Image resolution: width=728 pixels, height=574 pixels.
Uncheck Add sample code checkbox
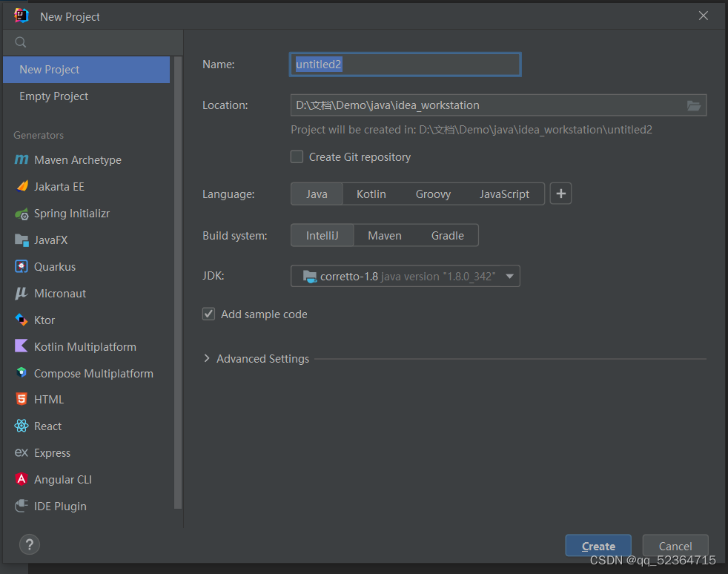208,314
